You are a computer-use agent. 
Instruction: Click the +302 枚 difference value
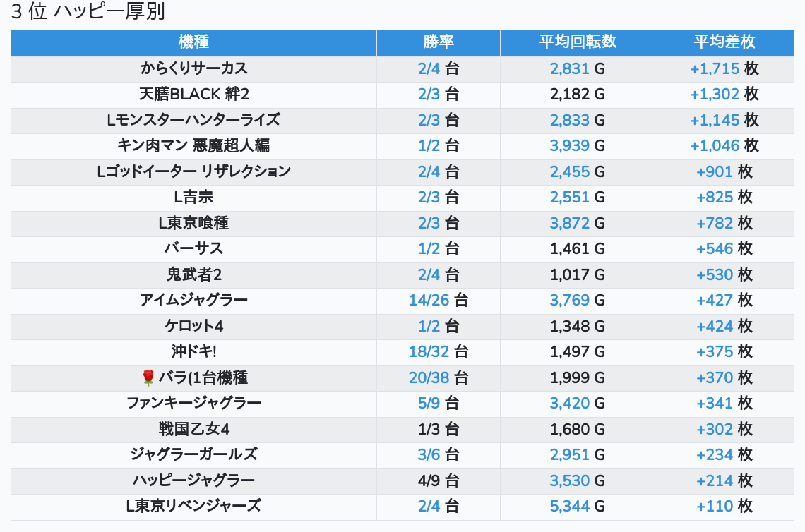724,429
